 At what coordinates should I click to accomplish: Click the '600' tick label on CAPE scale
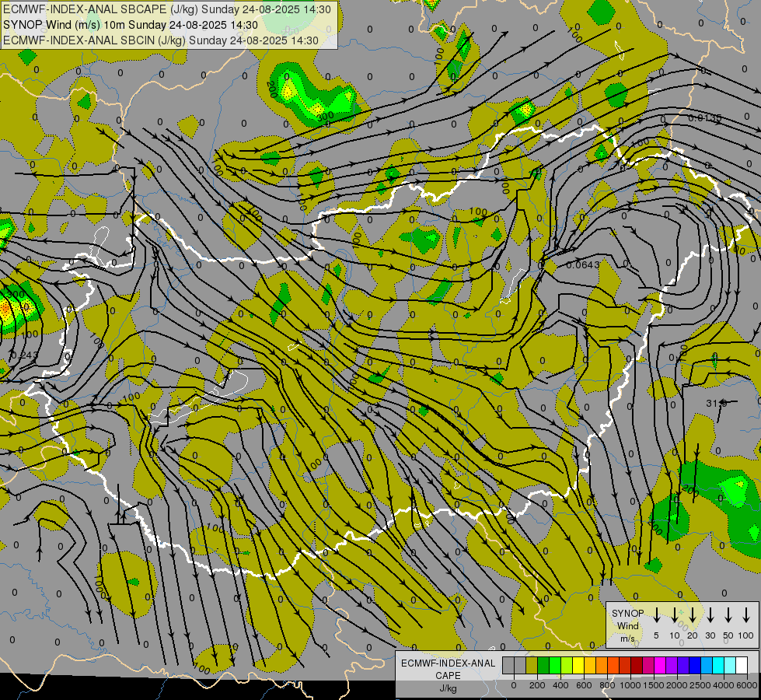[x=584, y=685]
